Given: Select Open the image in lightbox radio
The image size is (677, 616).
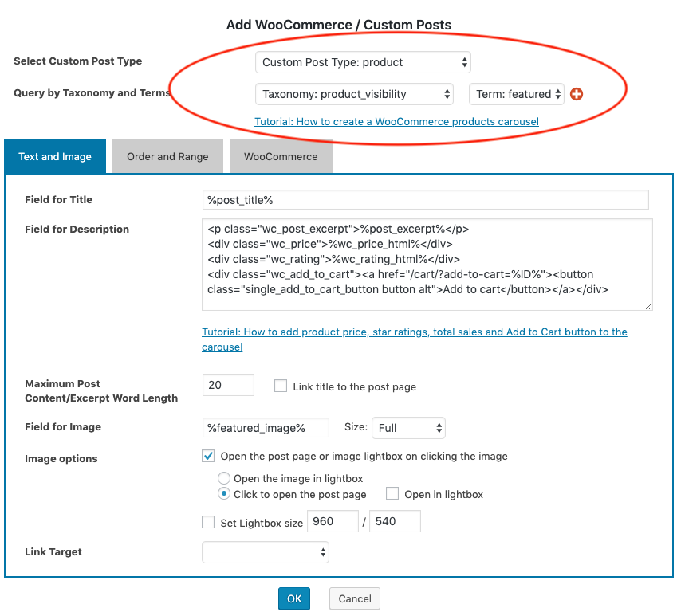Looking at the screenshot, I should (224, 479).
